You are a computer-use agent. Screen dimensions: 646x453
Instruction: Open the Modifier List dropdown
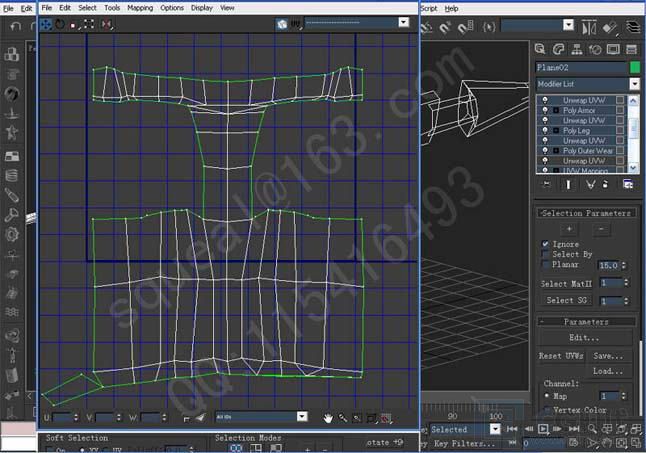(x=634, y=84)
